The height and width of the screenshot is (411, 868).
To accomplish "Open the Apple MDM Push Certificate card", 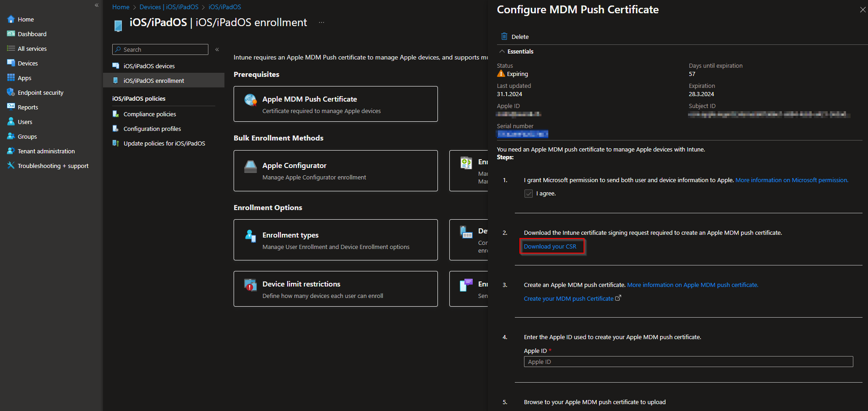I will point(336,104).
